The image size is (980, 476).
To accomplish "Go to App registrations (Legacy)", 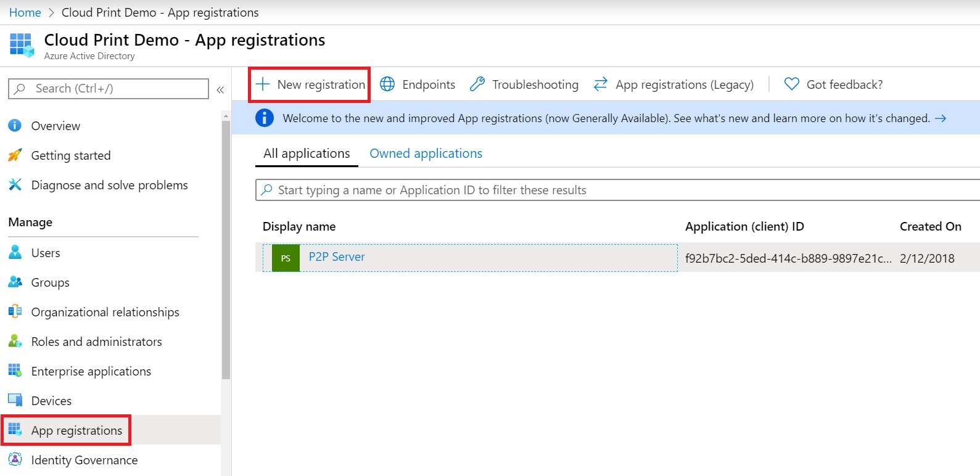I will click(x=673, y=84).
